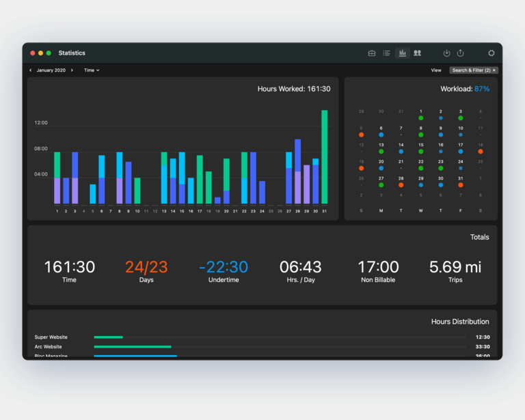Open the Search & Filter (2) button
Screen dimensions: 525x420
[x=470, y=70]
